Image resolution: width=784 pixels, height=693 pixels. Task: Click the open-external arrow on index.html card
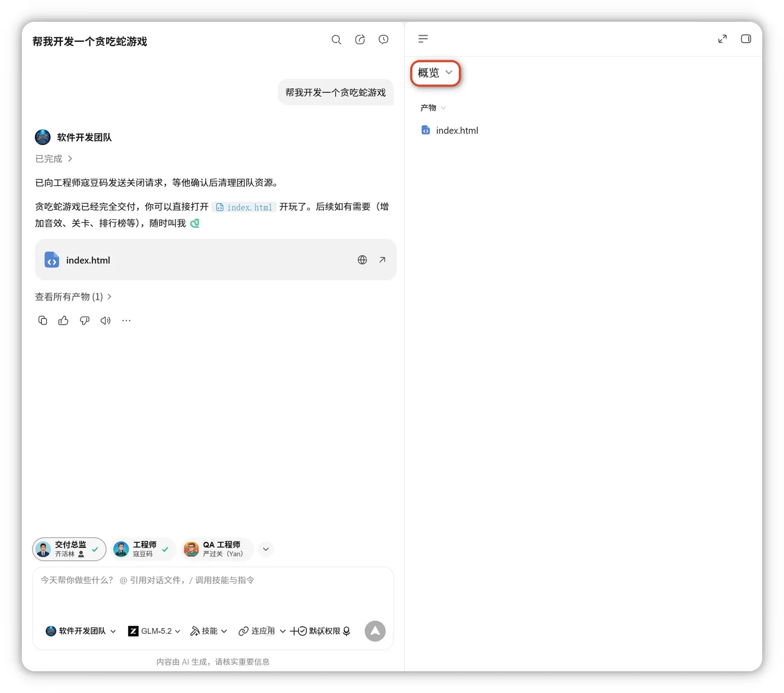[382, 260]
